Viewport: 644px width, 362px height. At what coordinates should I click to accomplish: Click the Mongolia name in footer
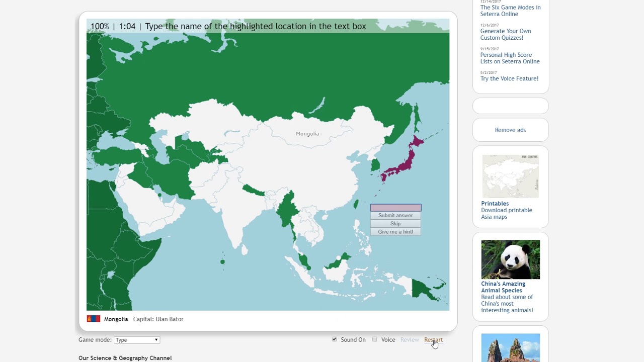coord(116,319)
